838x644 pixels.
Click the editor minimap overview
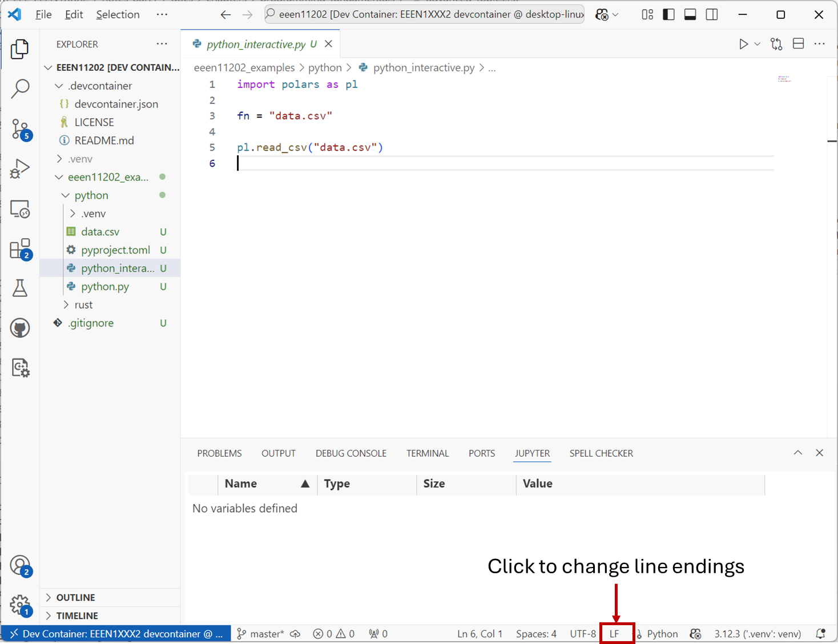click(784, 79)
